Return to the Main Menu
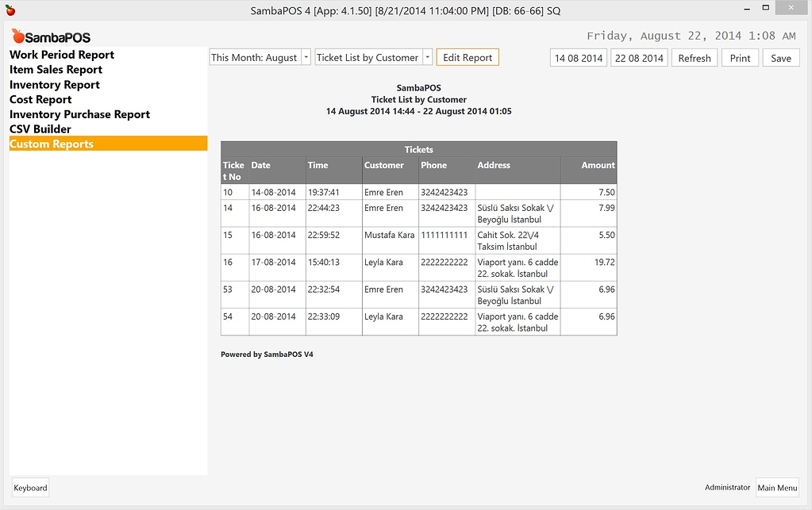This screenshot has height=510, width=812. pyautogui.click(x=777, y=488)
